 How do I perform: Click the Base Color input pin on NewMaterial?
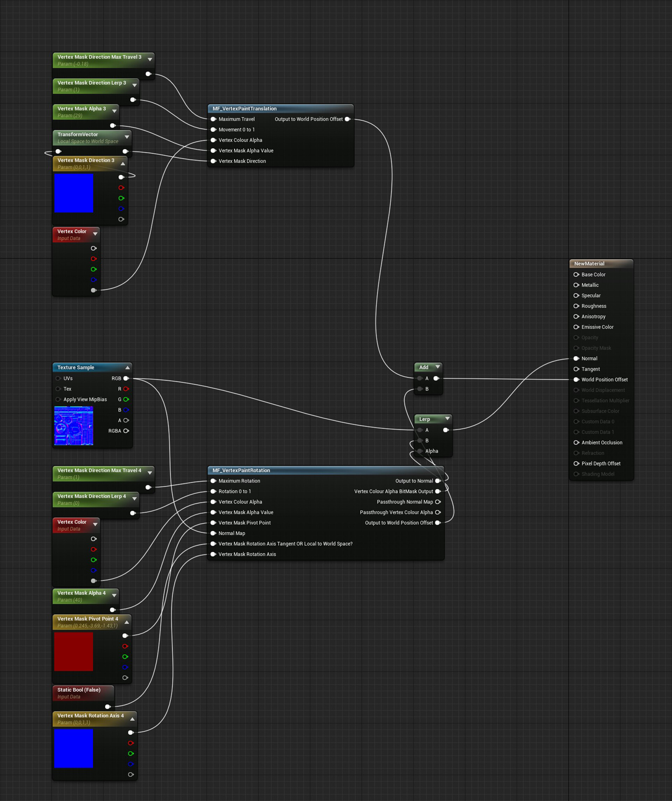pyautogui.click(x=576, y=274)
